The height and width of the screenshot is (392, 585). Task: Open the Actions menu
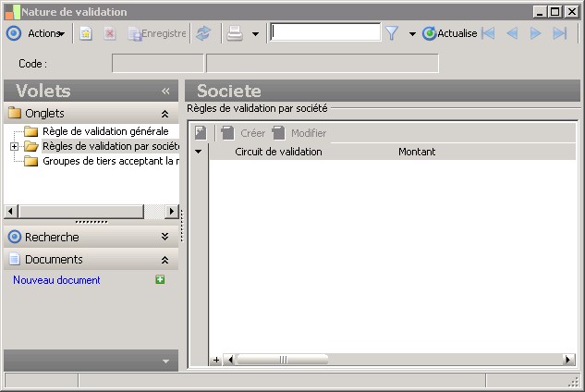click(x=46, y=33)
